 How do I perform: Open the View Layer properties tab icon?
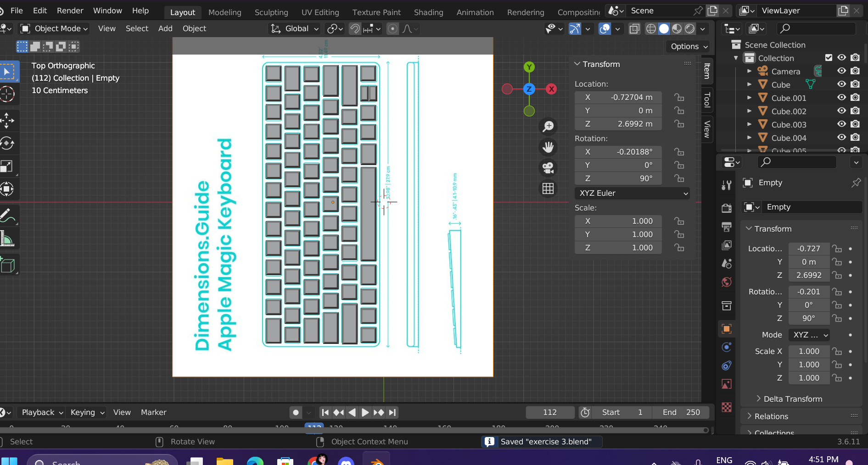click(x=726, y=245)
